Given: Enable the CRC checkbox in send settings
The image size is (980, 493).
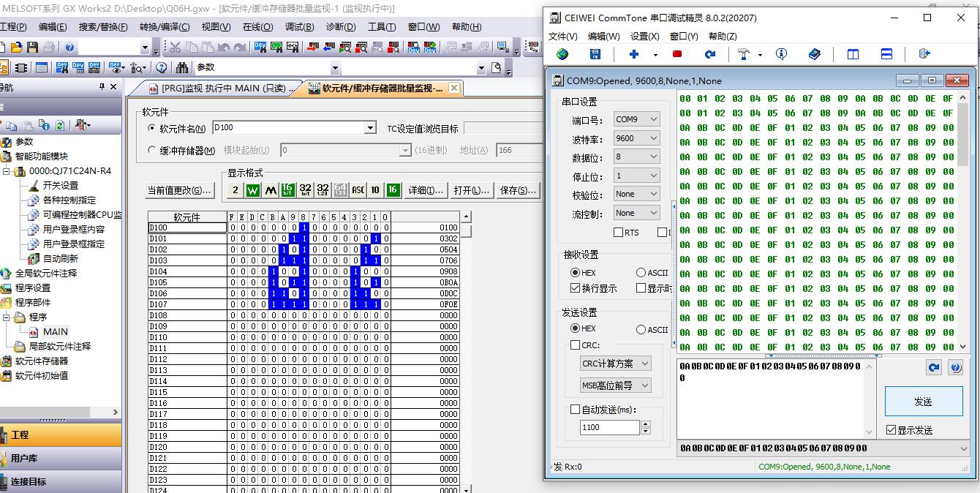Looking at the screenshot, I should tap(576, 345).
